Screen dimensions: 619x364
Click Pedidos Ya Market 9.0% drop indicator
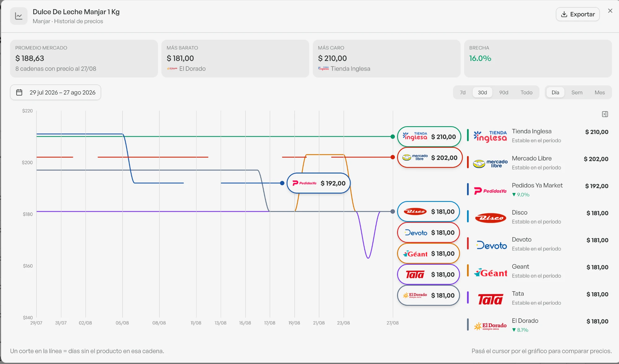tap(521, 195)
